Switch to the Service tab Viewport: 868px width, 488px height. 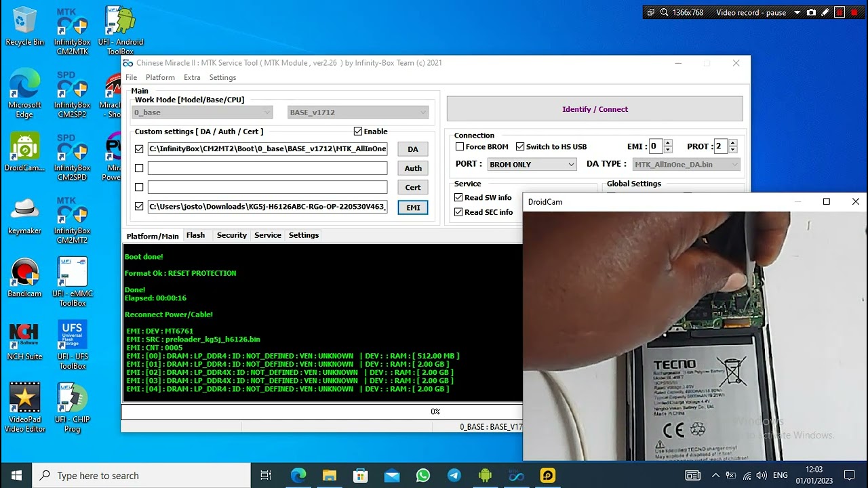(x=268, y=235)
